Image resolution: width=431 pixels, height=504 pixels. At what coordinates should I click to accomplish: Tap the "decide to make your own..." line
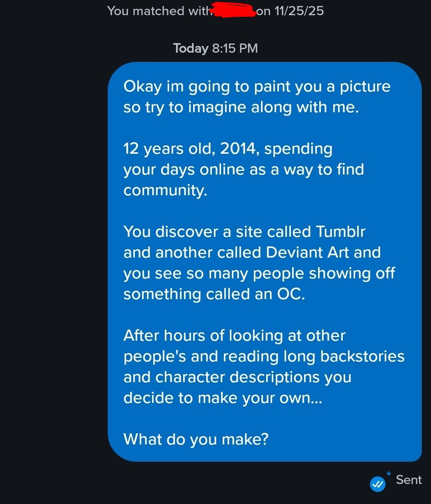[222, 398]
